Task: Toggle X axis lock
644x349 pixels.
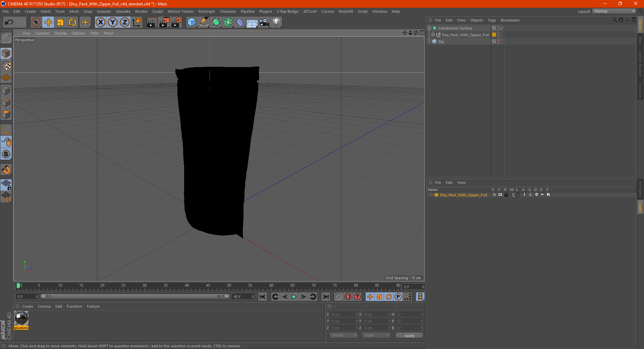Action: pyautogui.click(x=100, y=22)
